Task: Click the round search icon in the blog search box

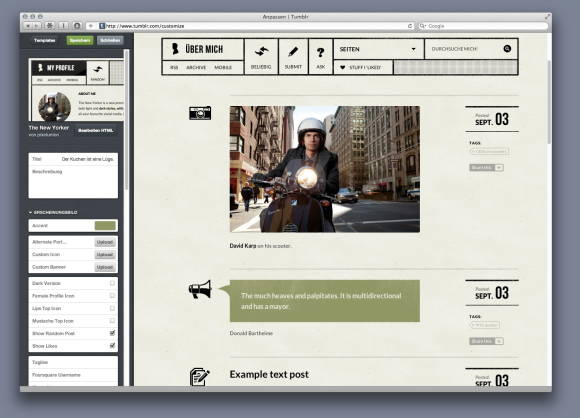Action: point(507,48)
